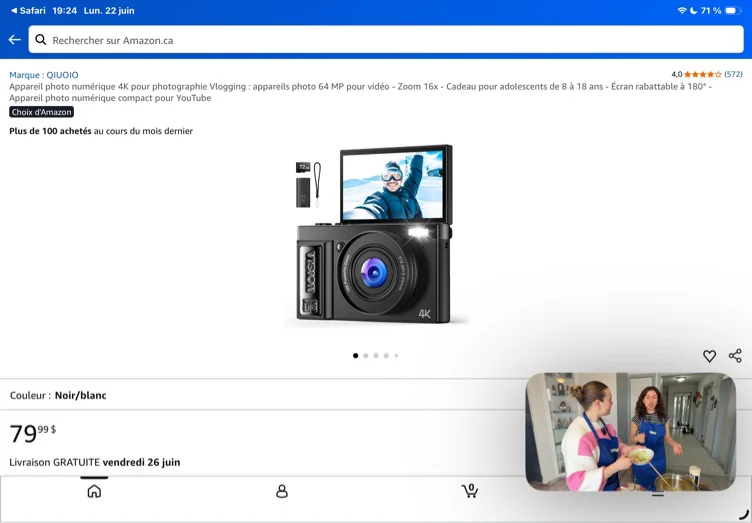Focus the Rechercher sur Amazon.ca search field
752x523 pixels.
click(x=386, y=40)
